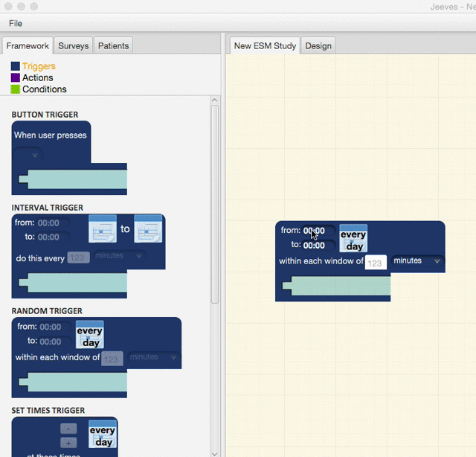Click Interval Trigger 'do this every' number field
The image size is (476, 457).
(78, 258)
